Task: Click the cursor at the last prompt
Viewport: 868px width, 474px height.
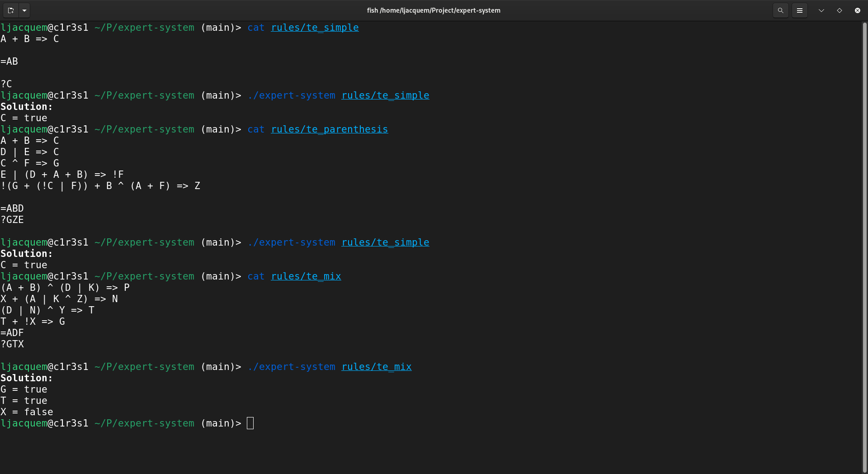Action: 250,423
